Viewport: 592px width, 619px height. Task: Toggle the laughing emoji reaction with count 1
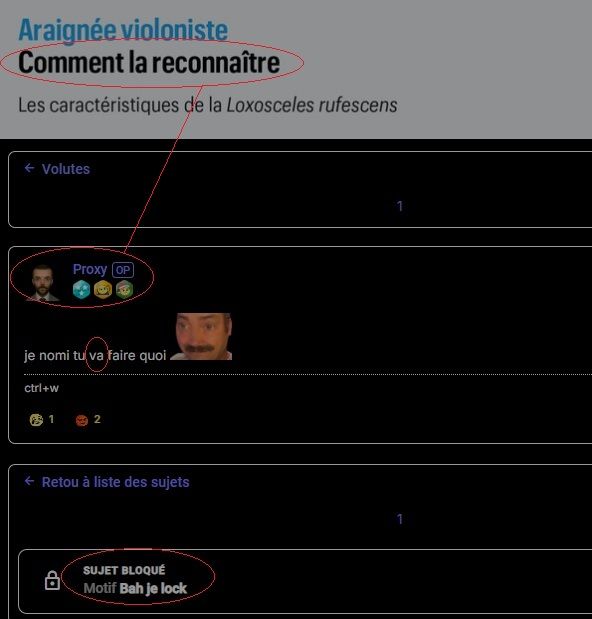pyautogui.click(x=41, y=419)
